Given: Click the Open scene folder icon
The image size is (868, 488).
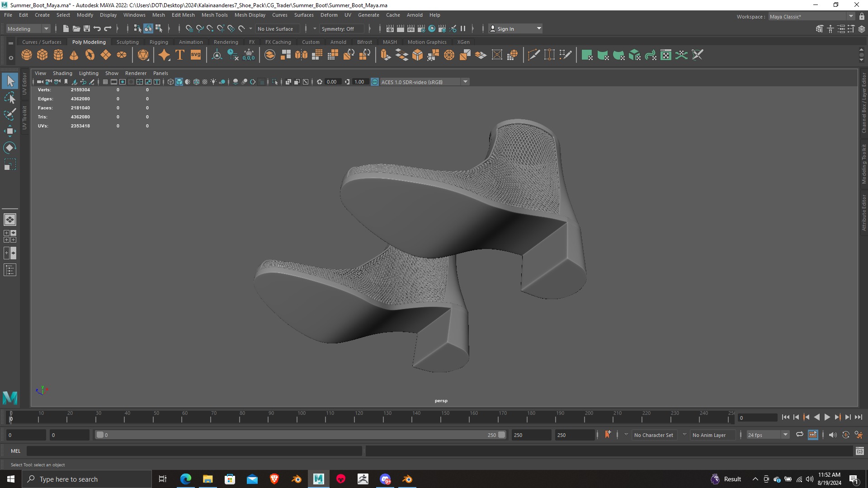Looking at the screenshot, I should click(x=76, y=28).
